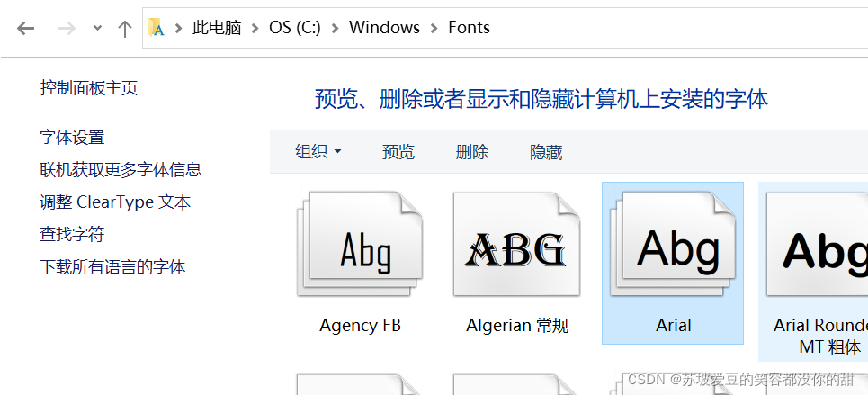The image size is (868, 395).
Task: Click the Algerian 常规 label
Action: tap(517, 325)
